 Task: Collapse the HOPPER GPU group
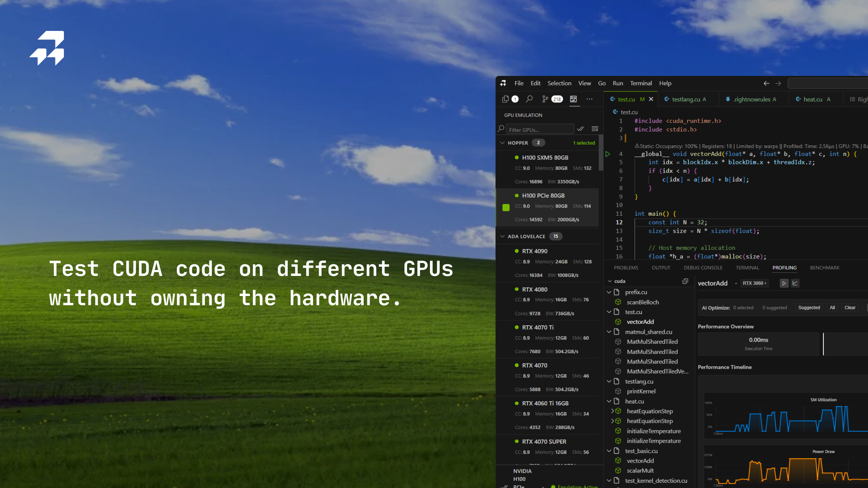pyautogui.click(x=503, y=143)
